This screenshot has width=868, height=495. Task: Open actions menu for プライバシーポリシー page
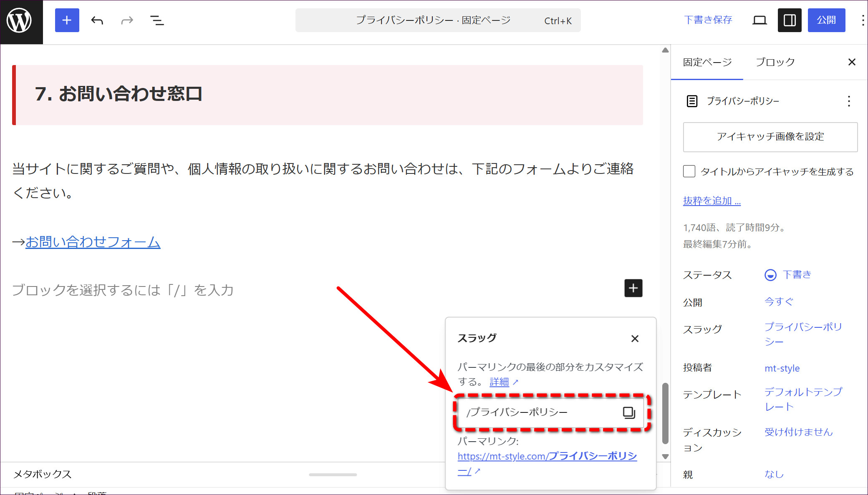pos(848,101)
